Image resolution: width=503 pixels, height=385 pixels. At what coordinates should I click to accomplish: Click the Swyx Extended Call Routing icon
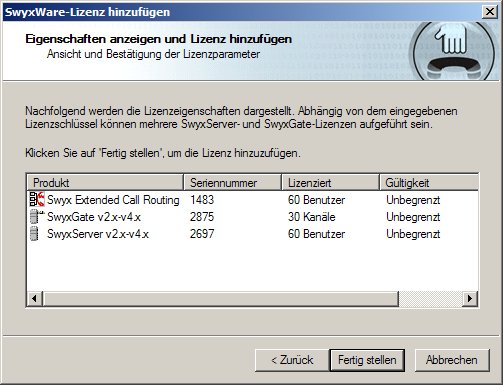[x=37, y=199]
